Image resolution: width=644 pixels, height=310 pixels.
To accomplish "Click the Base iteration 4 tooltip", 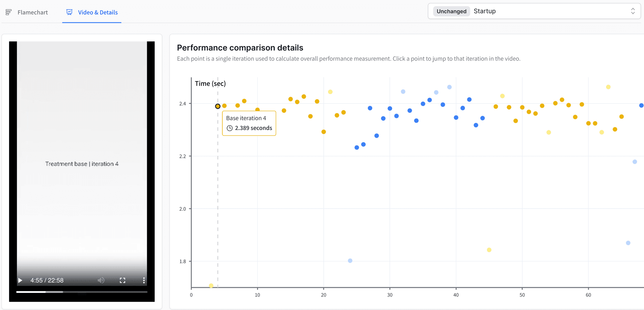I will pyautogui.click(x=249, y=123).
